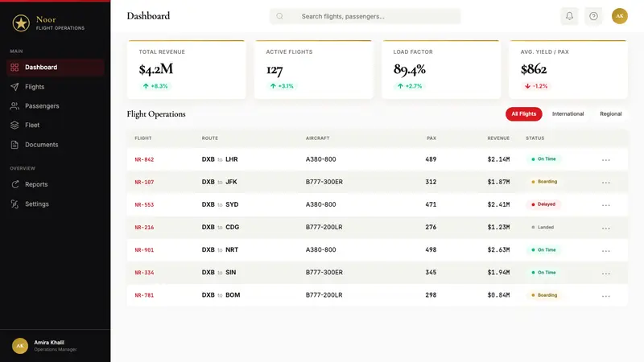Open flight NR-842 link
The height and width of the screenshot is (362, 644).
pyautogui.click(x=144, y=159)
